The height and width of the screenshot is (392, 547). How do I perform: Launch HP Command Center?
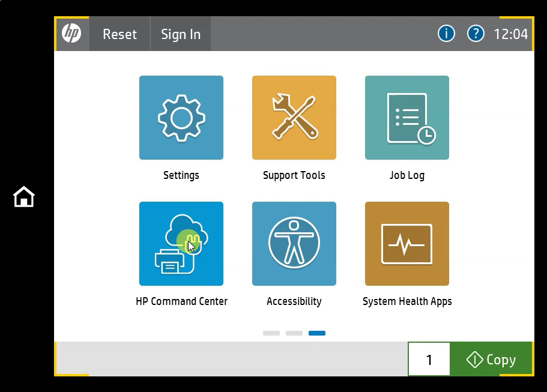tap(181, 243)
